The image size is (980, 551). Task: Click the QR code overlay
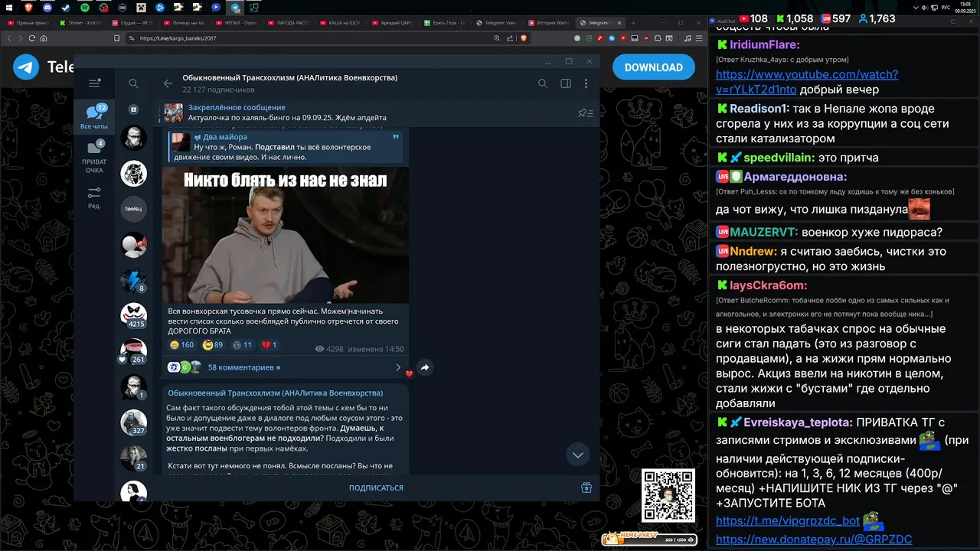click(668, 496)
